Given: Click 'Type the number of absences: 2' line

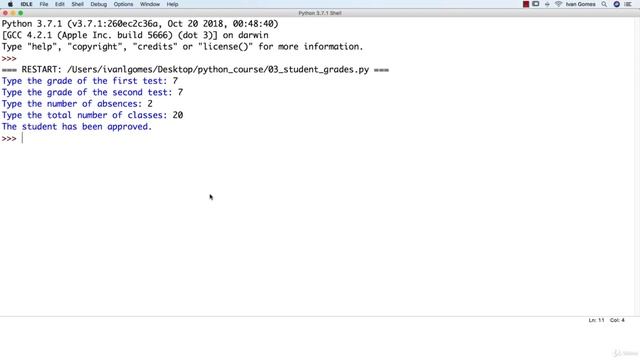Looking at the screenshot, I should point(77,104).
